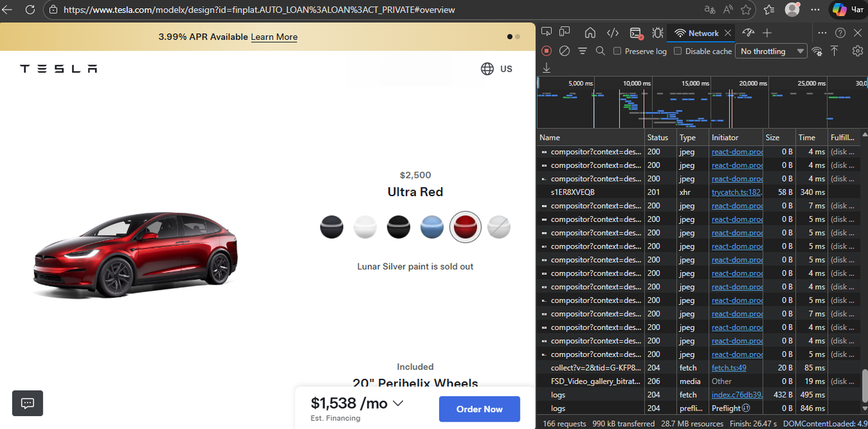The height and width of the screenshot is (429, 868).
Task: Open the Copilot chat button
Action: pos(848,10)
